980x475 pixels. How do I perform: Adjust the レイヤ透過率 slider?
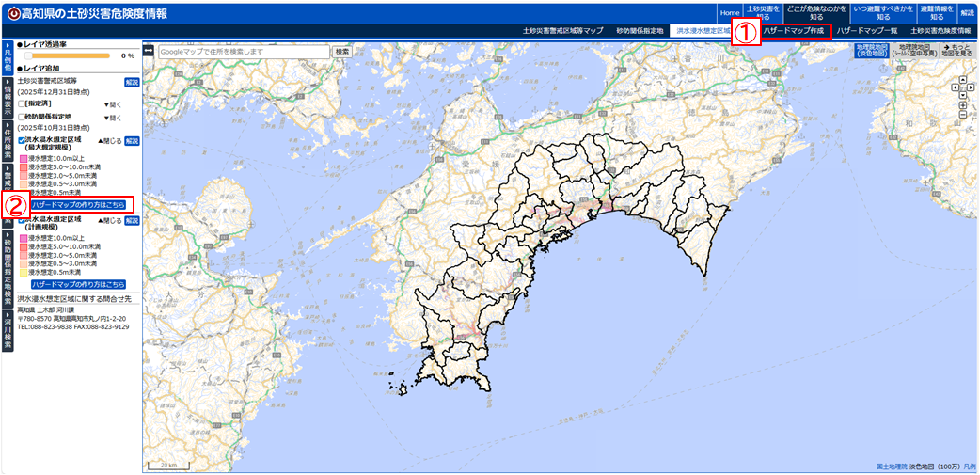[x=28, y=56]
